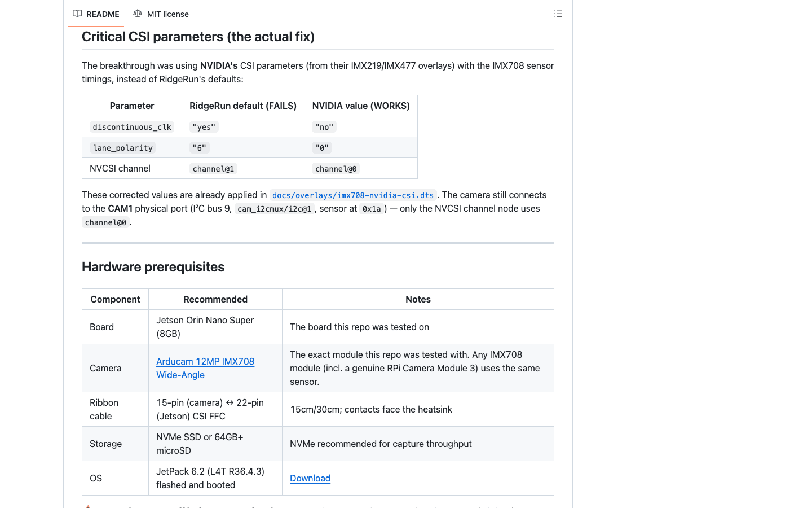Viewport: 812px width, 508px height.
Task: Click the Hardware prerequisites heading
Action: [x=153, y=267]
